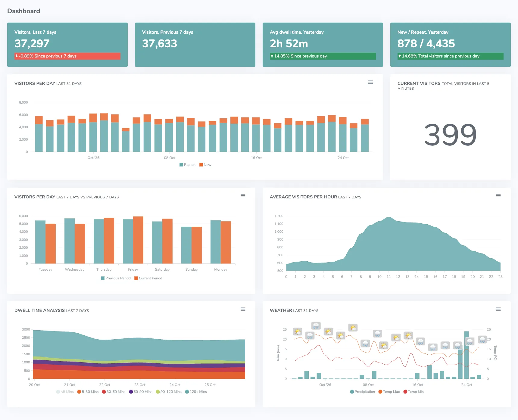The height and width of the screenshot is (420, 518).
Task: Open the Weather chart hamburger menu
Action: click(x=498, y=309)
